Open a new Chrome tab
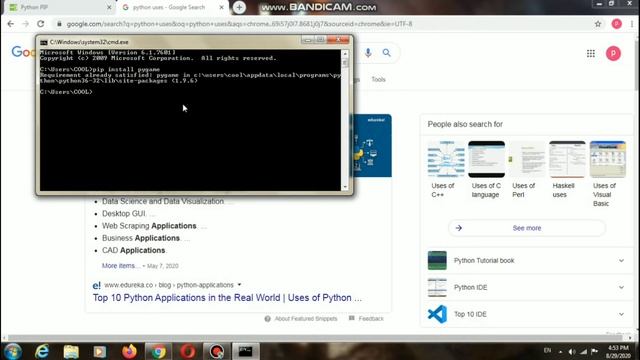 239,7
